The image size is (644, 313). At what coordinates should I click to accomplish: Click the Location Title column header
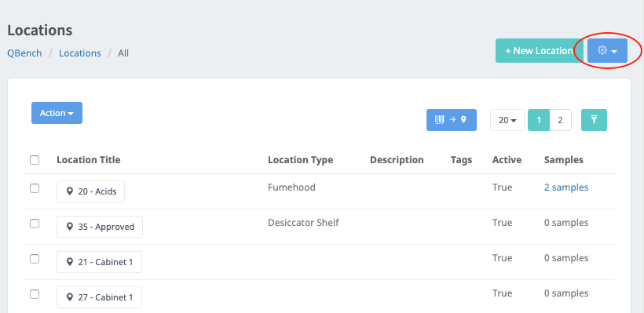[x=88, y=160]
